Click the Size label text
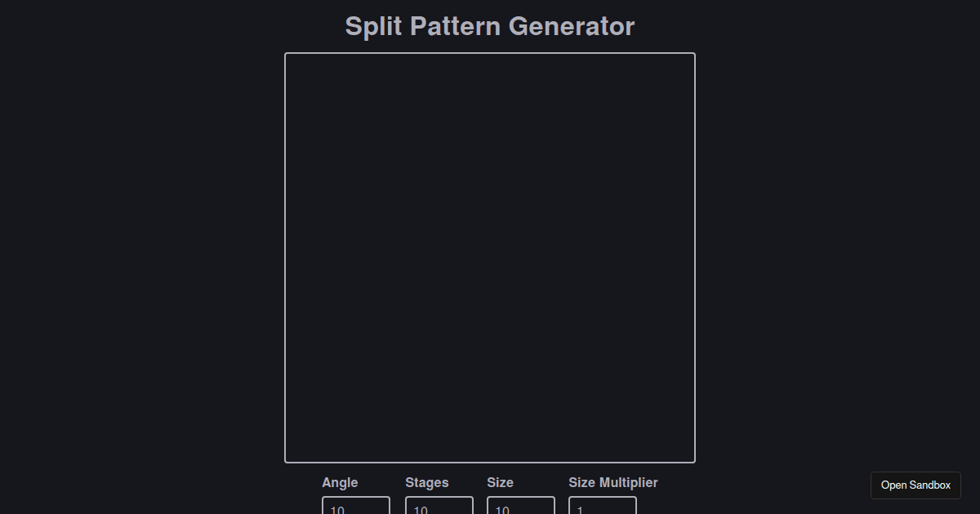Screen dimensions: 980x514 500,482
